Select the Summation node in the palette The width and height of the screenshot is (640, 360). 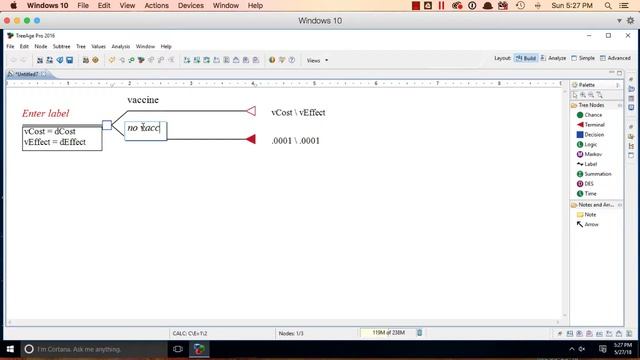click(x=594, y=174)
